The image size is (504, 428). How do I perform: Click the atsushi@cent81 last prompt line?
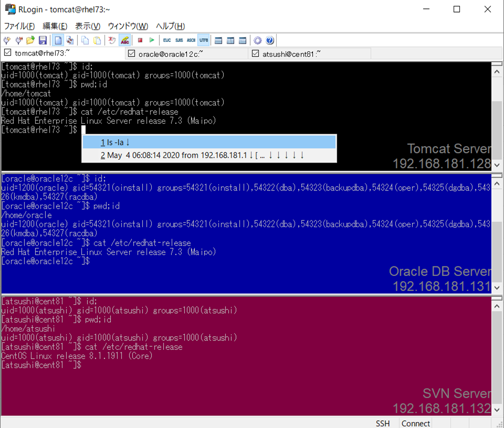click(41, 365)
